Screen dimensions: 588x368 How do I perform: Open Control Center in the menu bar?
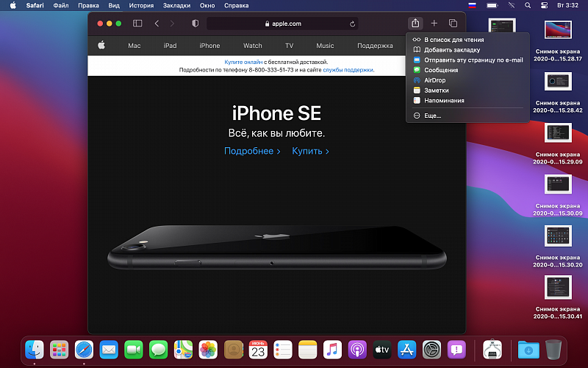pos(544,5)
